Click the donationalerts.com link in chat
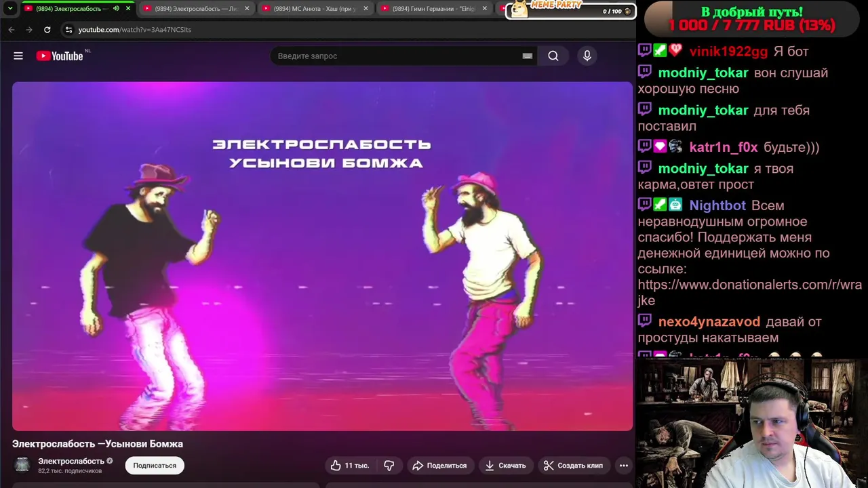The width and height of the screenshot is (868, 488). [x=749, y=293]
